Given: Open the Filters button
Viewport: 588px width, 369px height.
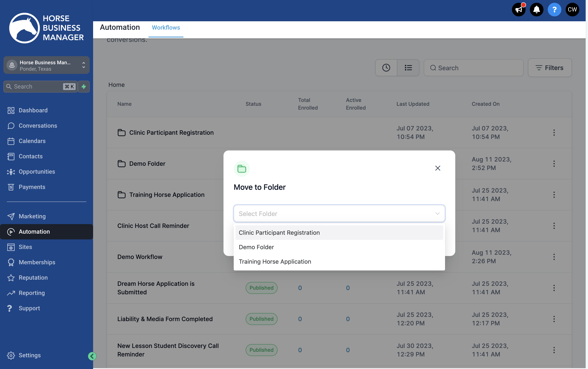Looking at the screenshot, I should pyautogui.click(x=550, y=68).
